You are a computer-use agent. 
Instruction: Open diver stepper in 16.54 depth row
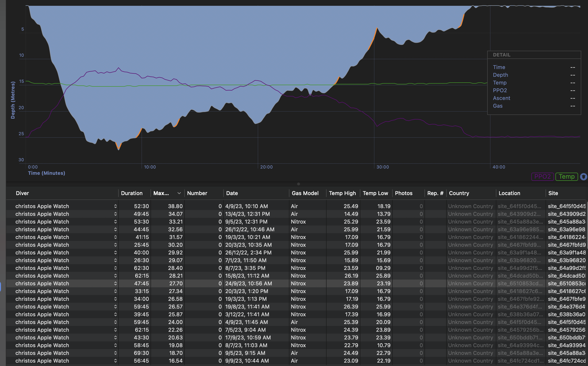pos(115,361)
